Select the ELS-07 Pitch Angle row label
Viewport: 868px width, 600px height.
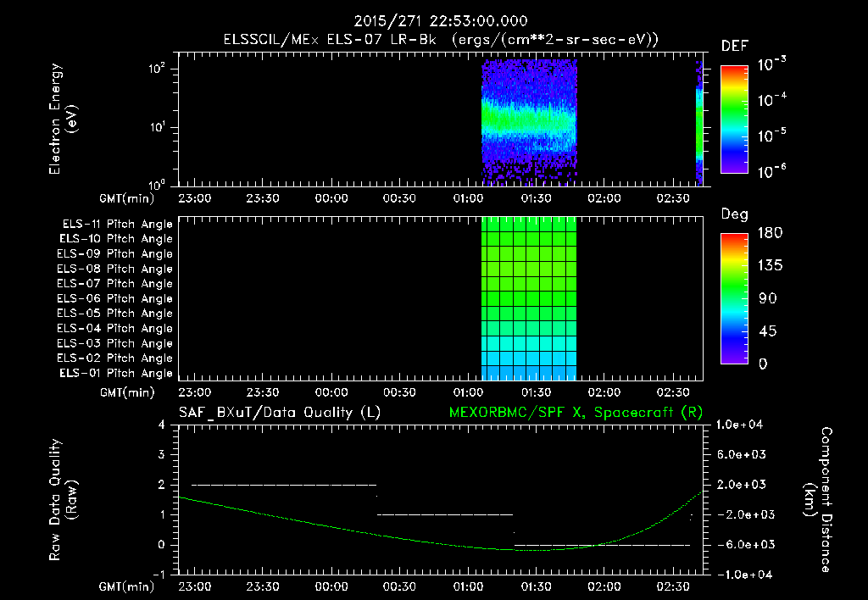tap(114, 283)
